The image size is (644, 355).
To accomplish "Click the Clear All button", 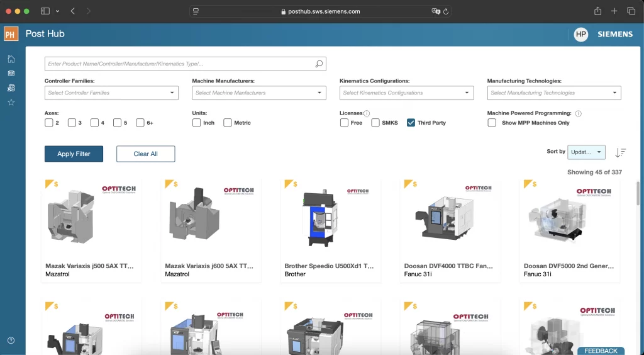I will (x=145, y=154).
